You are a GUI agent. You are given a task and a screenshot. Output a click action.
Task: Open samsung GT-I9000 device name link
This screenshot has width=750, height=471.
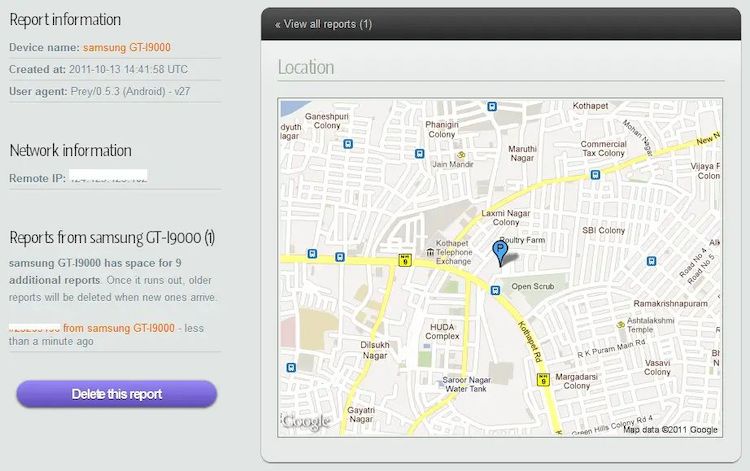tap(127, 47)
